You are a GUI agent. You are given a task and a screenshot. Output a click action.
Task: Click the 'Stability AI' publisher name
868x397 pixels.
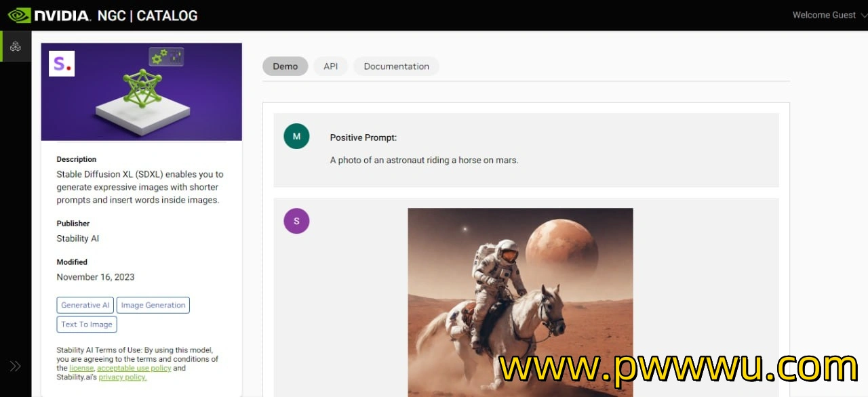pyautogui.click(x=78, y=238)
